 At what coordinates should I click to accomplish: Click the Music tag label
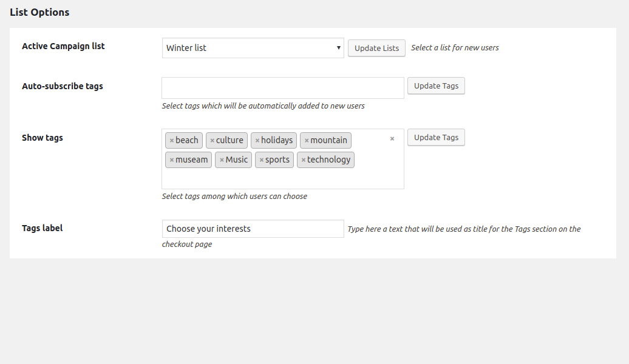tap(237, 160)
